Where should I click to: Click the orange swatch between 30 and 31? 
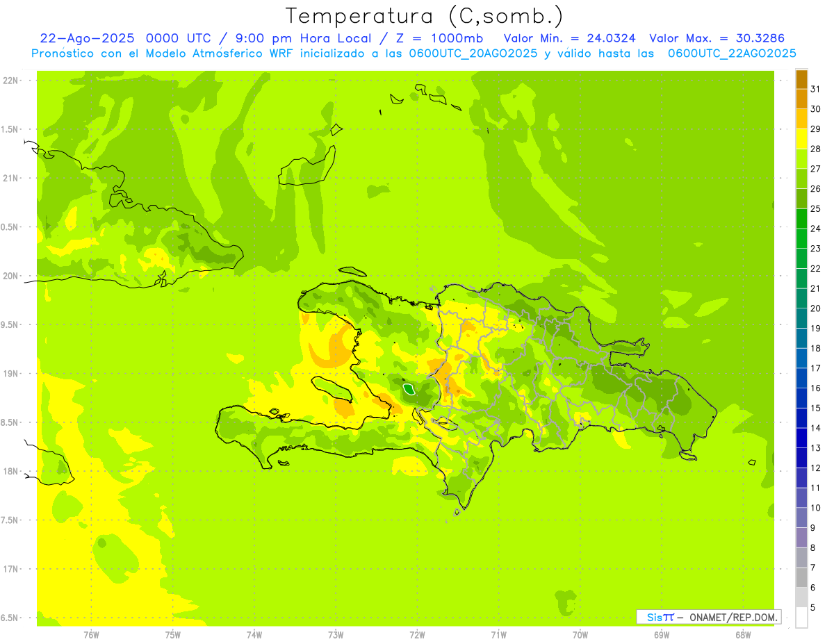pyautogui.click(x=801, y=99)
